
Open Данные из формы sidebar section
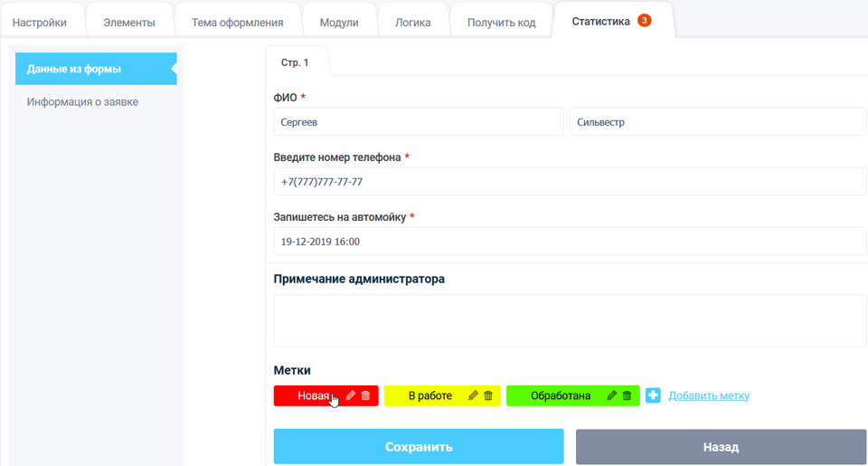click(x=96, y=69)
